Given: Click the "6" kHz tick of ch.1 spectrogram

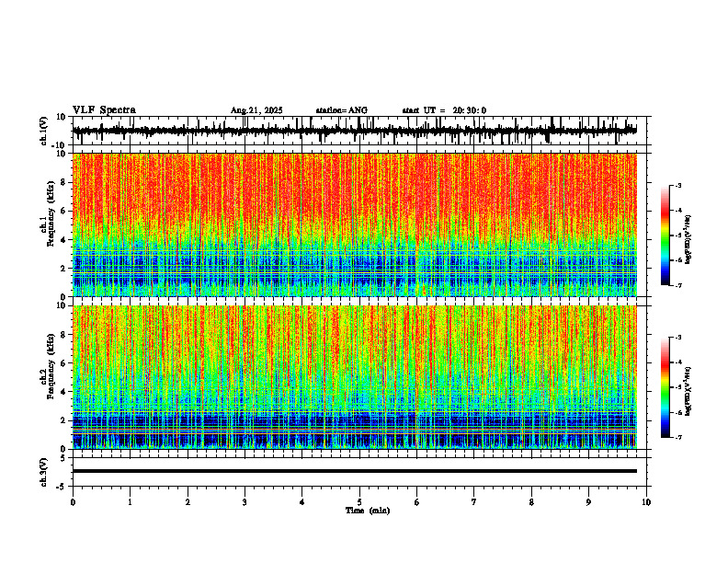Looking at the screenshot, I should [63, 212].
